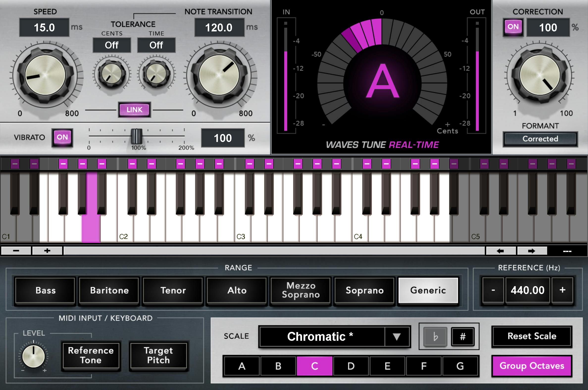Screen dimensions: 588x390
Task: Select the Bass vocal range
Action: (45, 290)
